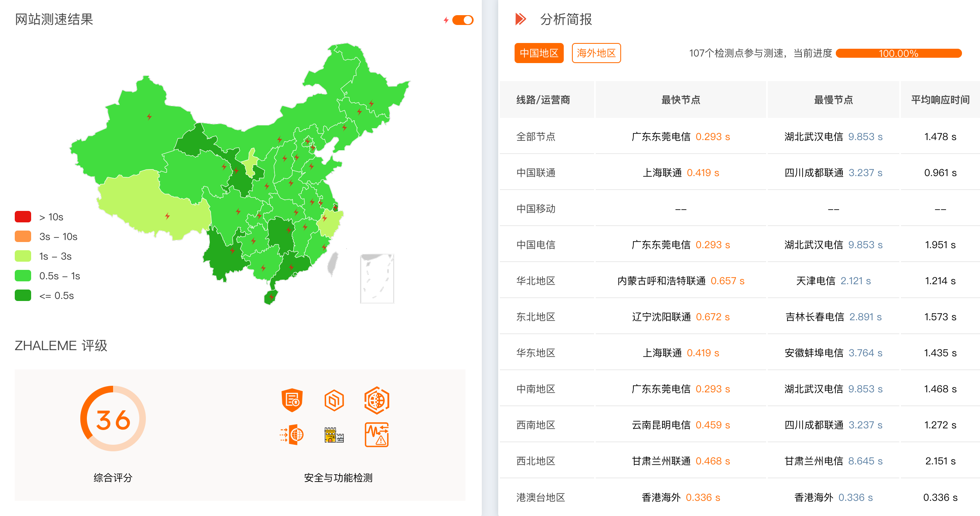Image resolution: width=980 pixels, height=516 pixels.
Task: Click the 最快节点 column header
Action: pos(681,100)
